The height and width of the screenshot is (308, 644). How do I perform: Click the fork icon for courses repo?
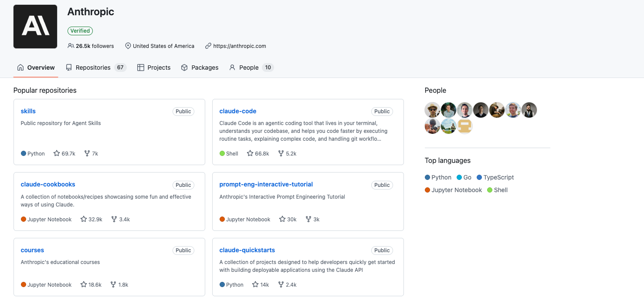[113, 284]
